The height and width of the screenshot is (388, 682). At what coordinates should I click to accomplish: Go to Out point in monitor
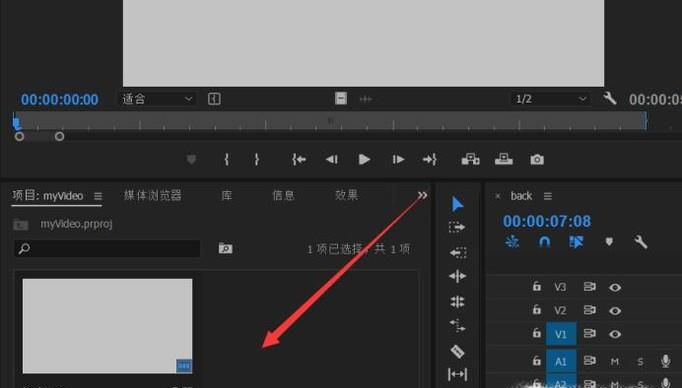pyautogui.click(x=429, y=160)
